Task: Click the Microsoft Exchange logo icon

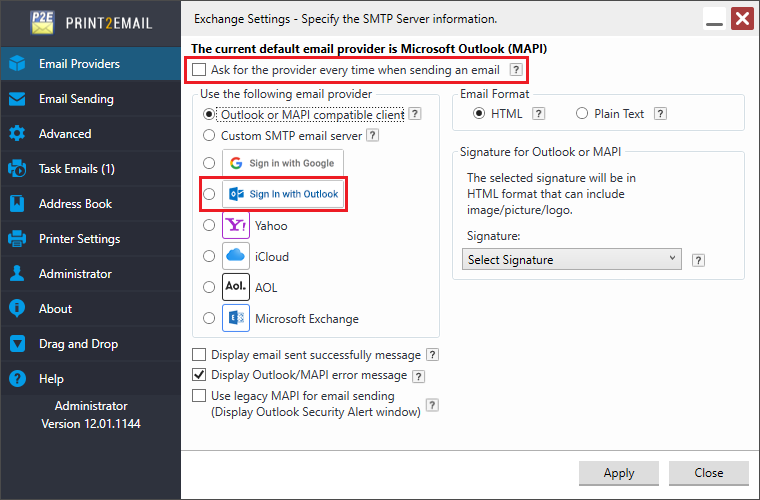Action: pos(236,318)
